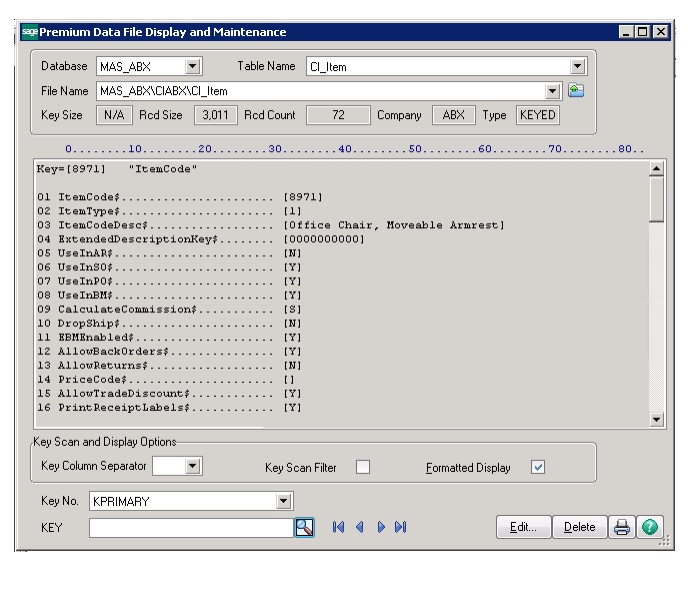
Task: Click the Company value ABX
Action: pyautogui.click(x=453, y=115)
